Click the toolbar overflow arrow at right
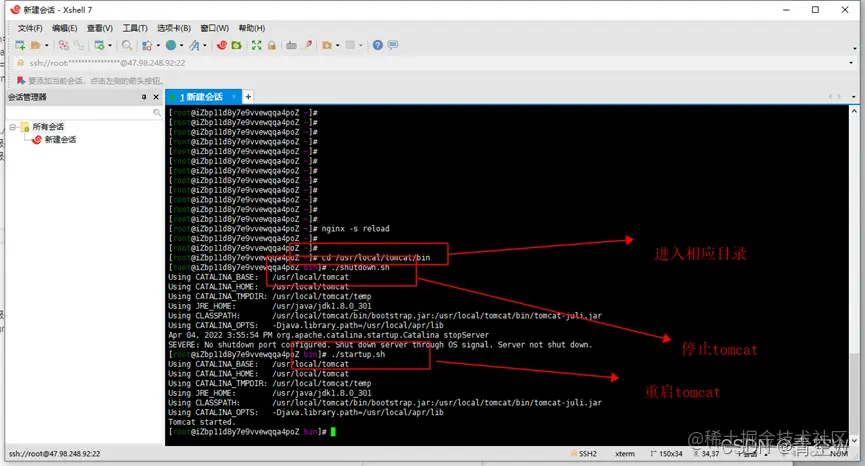This screenshot has width=865, height=466. [x=855, y=49]
